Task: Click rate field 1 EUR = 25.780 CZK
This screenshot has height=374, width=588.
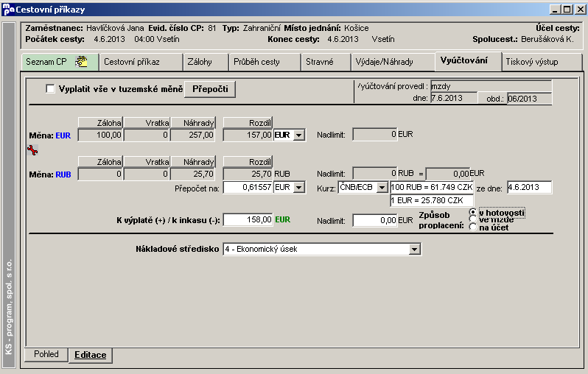Action: [432, 200]
